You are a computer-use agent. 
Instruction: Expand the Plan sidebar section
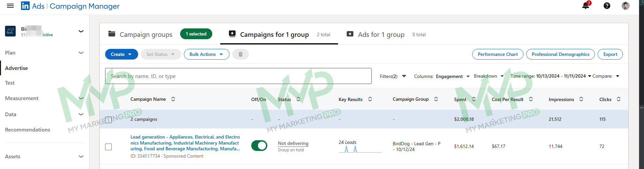81,53
